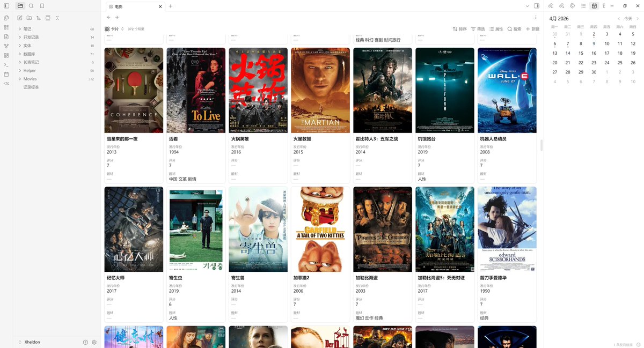Navigate back with left arrow
The image size is (644, 348).
pos(109,17)
